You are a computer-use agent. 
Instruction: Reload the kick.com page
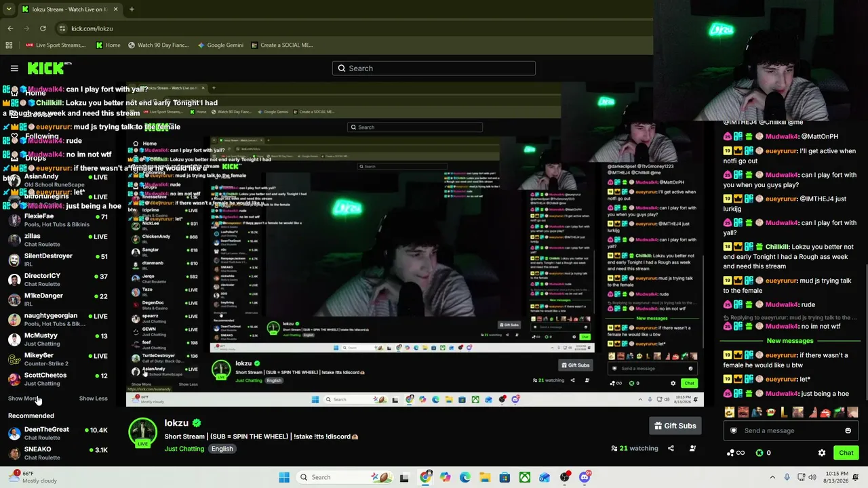pos(43,28)
